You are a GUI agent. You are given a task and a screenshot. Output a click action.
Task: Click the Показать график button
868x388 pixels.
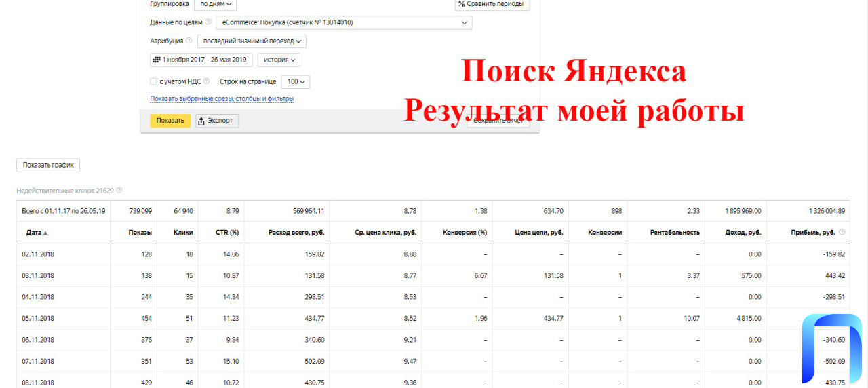pyautogui.click(x=48, y=165)
